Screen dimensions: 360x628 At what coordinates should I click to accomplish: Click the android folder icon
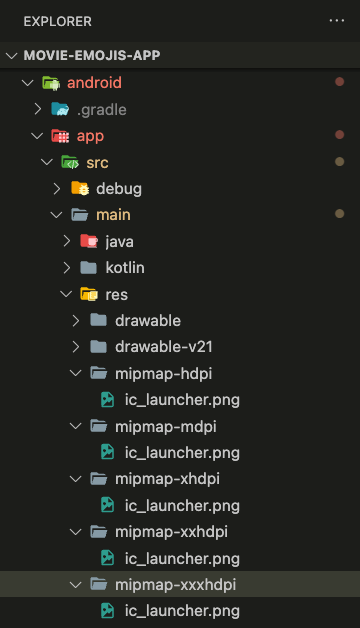51,83
